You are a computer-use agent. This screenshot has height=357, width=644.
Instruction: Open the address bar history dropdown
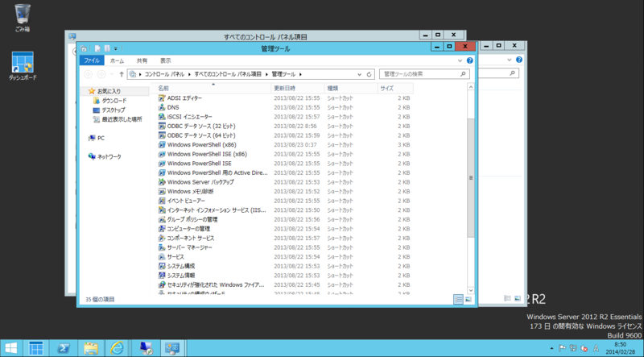point(359,74)
